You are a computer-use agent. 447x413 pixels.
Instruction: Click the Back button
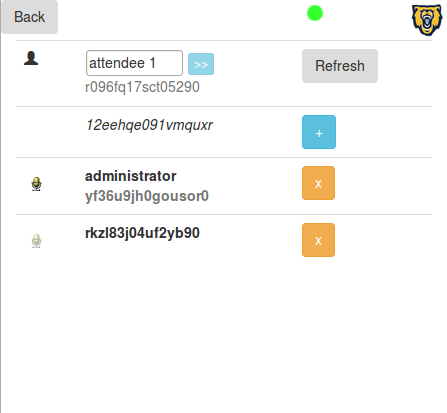pyautogui.click(x=29, y=17)
